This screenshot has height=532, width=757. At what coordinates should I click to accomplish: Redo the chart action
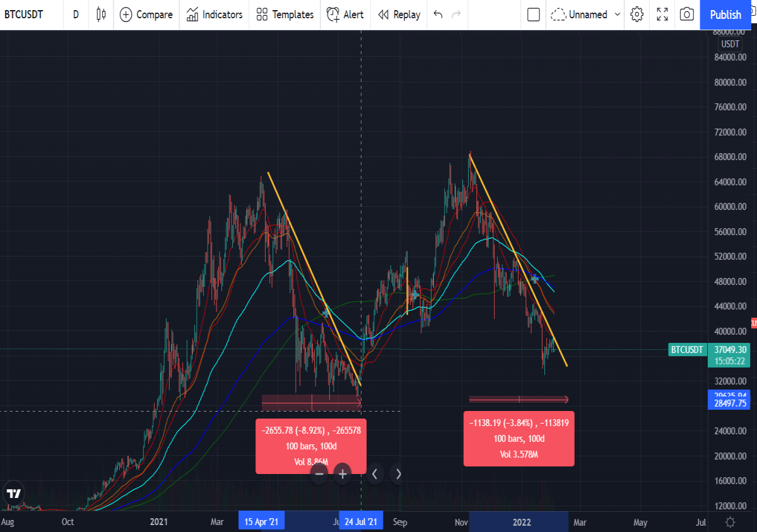[456, 14]
